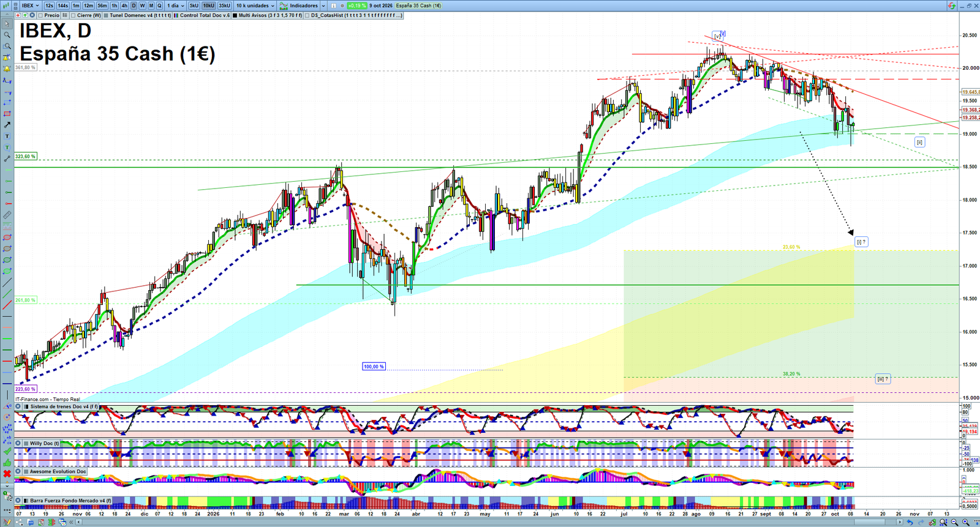The height and width of the screenshot is (527, 980).
Task: Close the Awesome Evolution Doc panel
Action: [x=18, y=471]
